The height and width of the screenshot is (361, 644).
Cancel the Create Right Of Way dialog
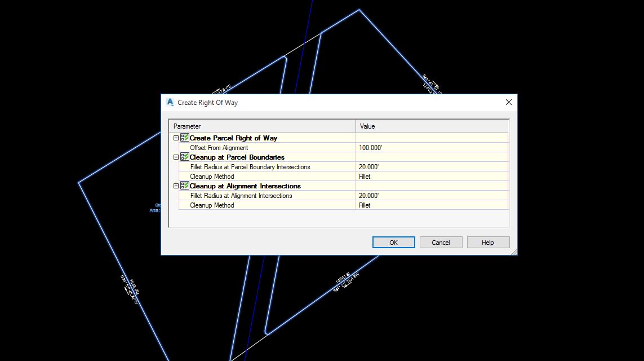pyautogui.click(x=441, y=242)
